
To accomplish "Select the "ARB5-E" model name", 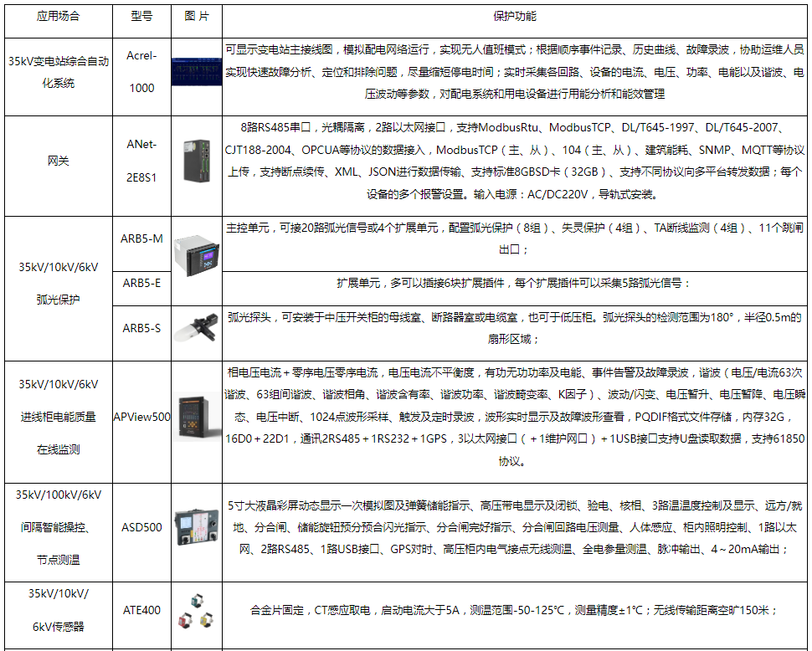I will (x=141, y=283).
